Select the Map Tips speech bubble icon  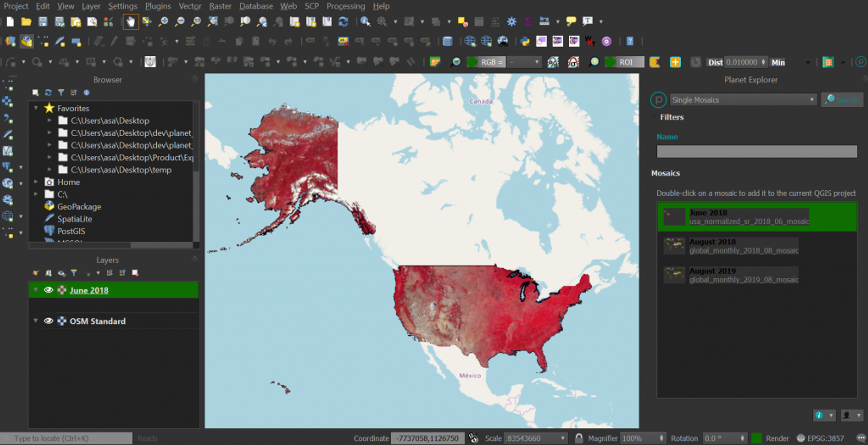tap(571, 21)
